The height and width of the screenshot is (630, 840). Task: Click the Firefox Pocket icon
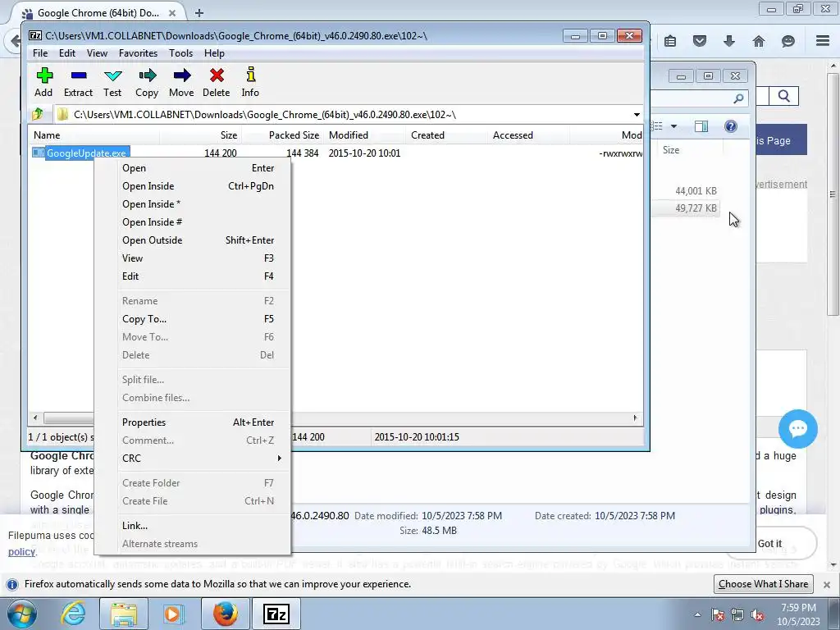tap(699, 41)
